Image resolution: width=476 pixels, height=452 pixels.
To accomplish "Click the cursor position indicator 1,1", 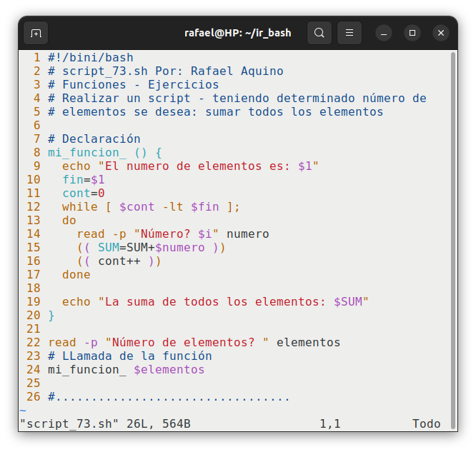I will 330,423.
